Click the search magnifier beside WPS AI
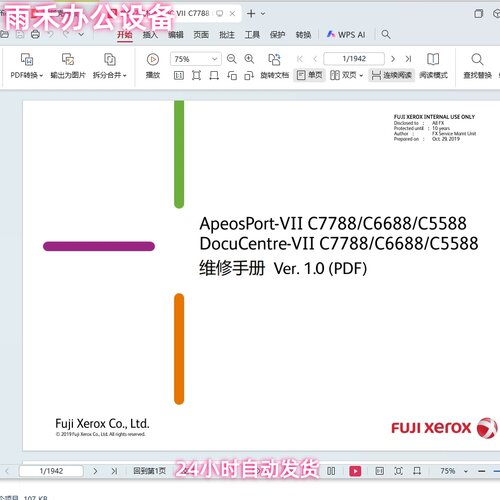This screenshot has height=500, width=500. pos(386,34)
